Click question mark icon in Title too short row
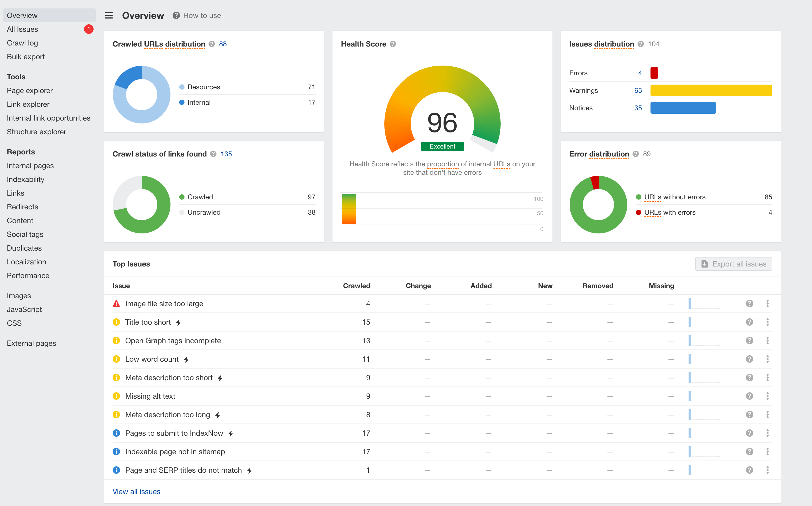This screenshot has height=506, width=812. coord(749,322)
